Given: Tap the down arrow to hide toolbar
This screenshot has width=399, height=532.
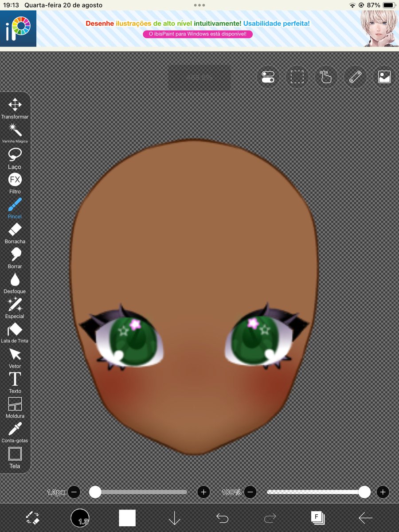Looking at the screenshot, I should coord(174,518).
